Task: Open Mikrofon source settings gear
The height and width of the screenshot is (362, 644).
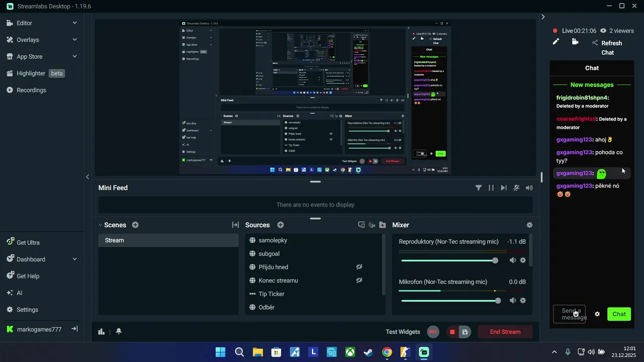Action: click(x=523, y=301)
